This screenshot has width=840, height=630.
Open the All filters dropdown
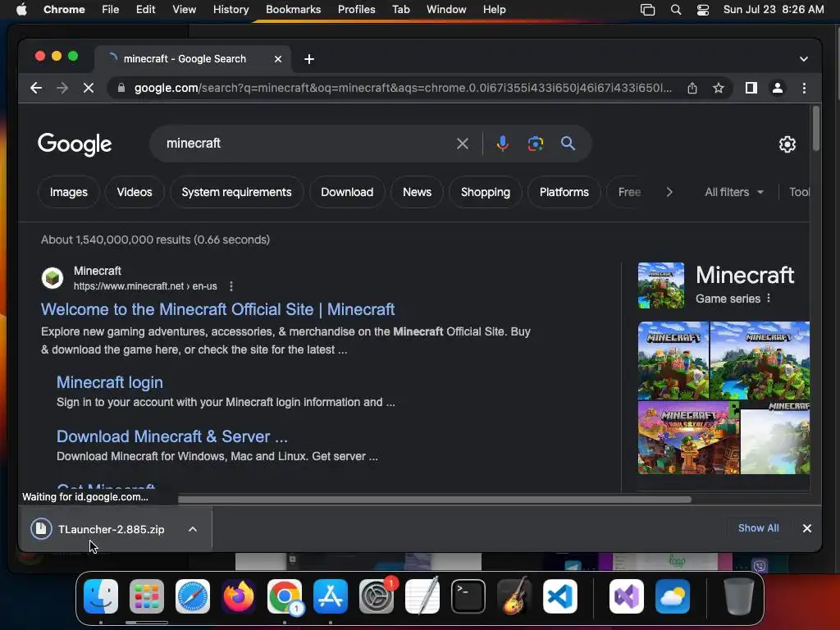(x=734, y=192)
